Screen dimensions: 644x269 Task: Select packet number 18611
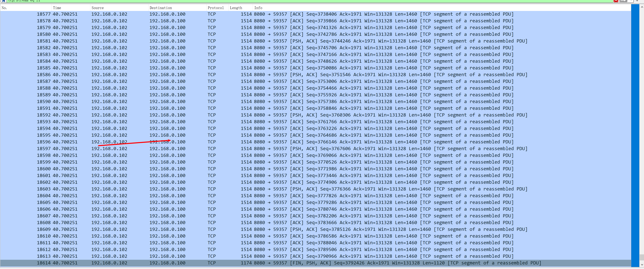pyautogui.click(x=316, y=243)
